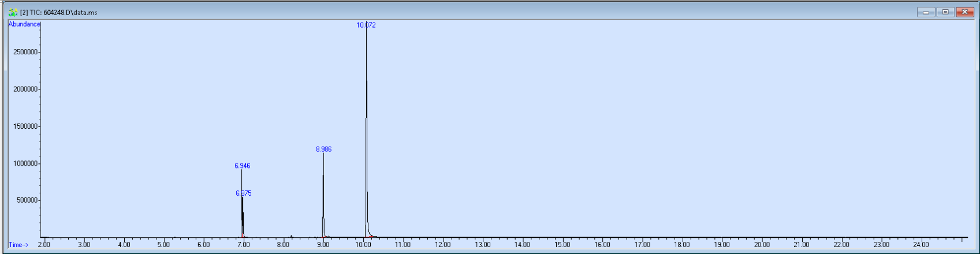Restore down the TIC chromatogram window
This screenshot has height=254, width=980.
945,12
